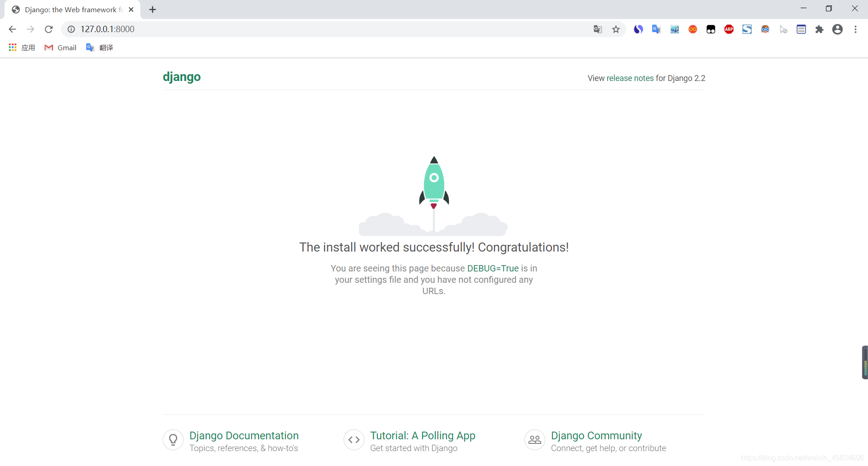Image resolution: width=868 pixels, height=466 pixels.
Task: Open the blue window-shaped extension icon
Action: [x=801, y=29]
